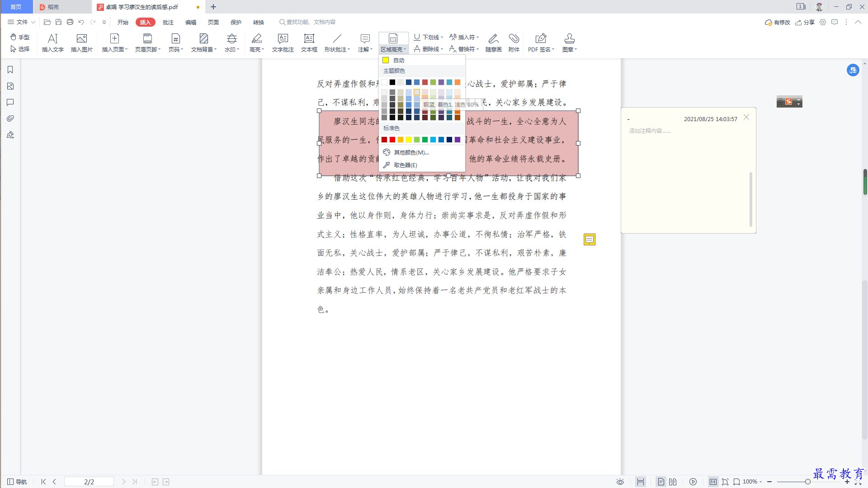The height and width of the screenshot is (488, 868).
Task: Click the eye-care mode icon in status bar
Action: (x=620, y=482)
